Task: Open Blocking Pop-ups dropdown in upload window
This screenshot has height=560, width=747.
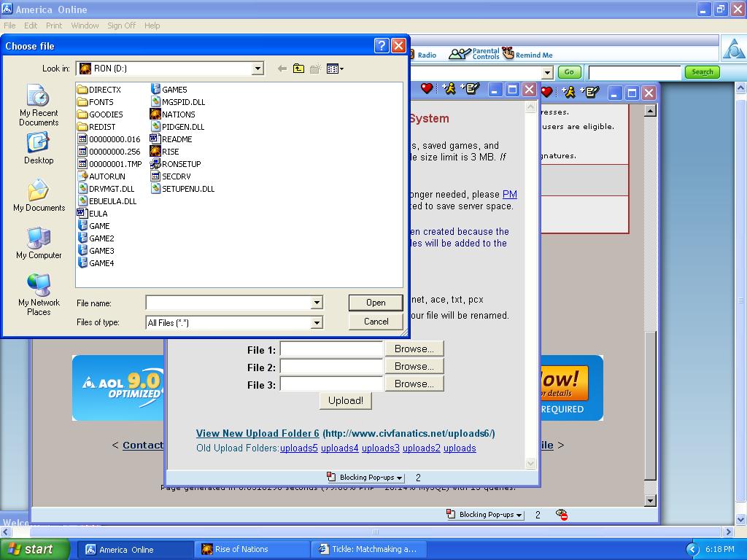Action: point(366,477)
